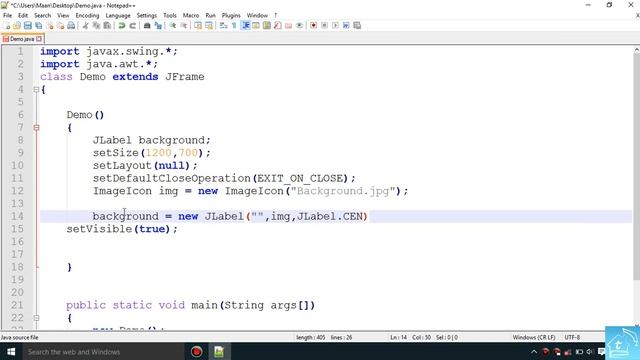
Task: Open the Settings menu
Action: (x=147, y=15)
